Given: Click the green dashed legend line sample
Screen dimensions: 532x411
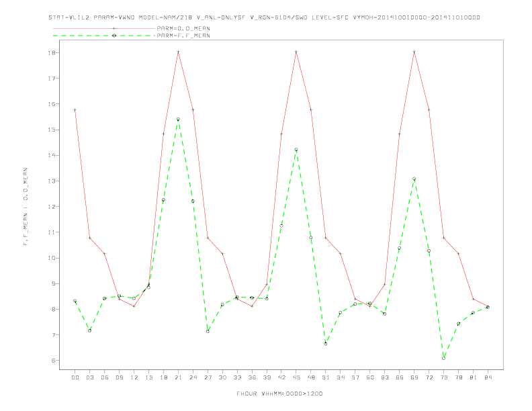Looking at the screenshot, I should 104,36.
